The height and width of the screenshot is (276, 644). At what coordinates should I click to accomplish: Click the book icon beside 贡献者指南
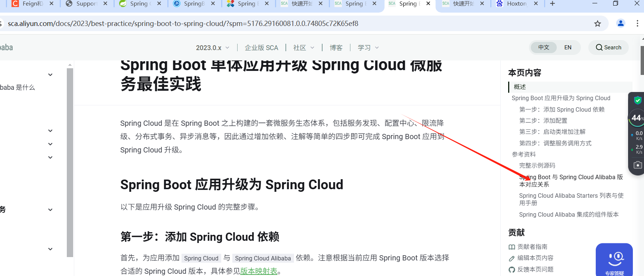(512, 247)
